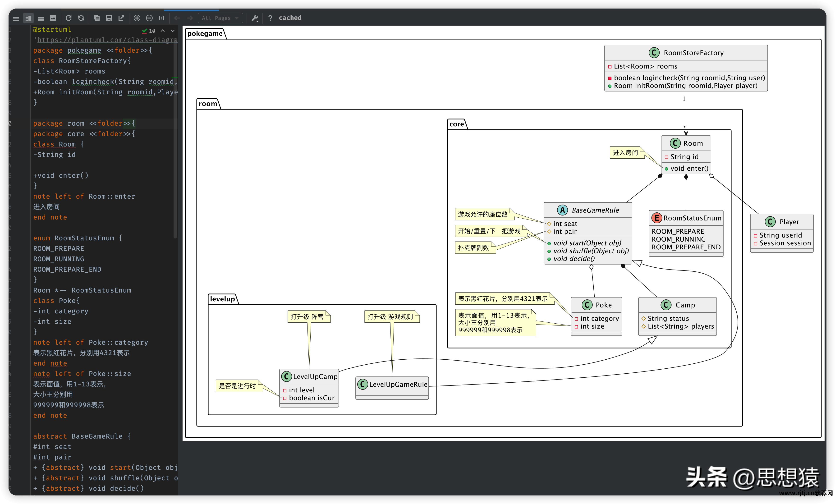The image size is (835, 504).
Task: Click 'note left of Room::enter' code line
Action: point(84,196)
